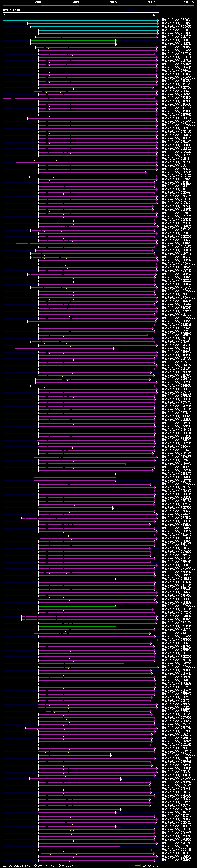Click the white query sequence bar 1–460
Screen dimensions: 197x868
click(x=81, y=13)
